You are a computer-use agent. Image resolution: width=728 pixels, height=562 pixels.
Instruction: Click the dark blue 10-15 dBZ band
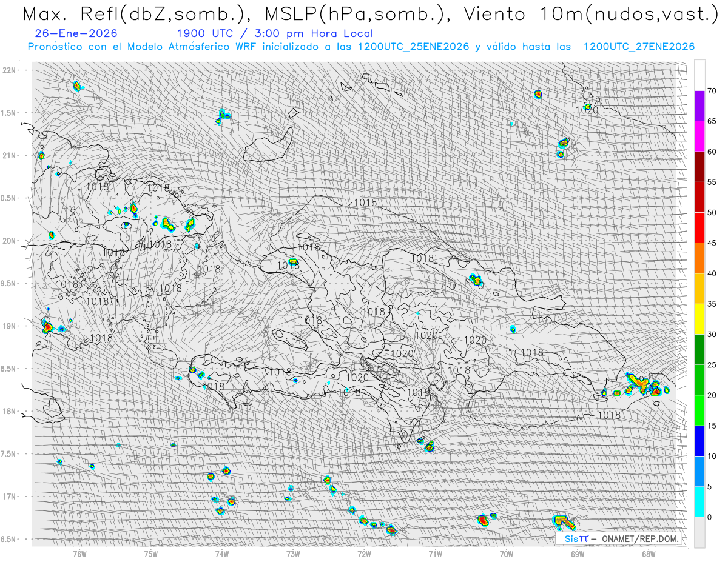click(x=699, y=441)
